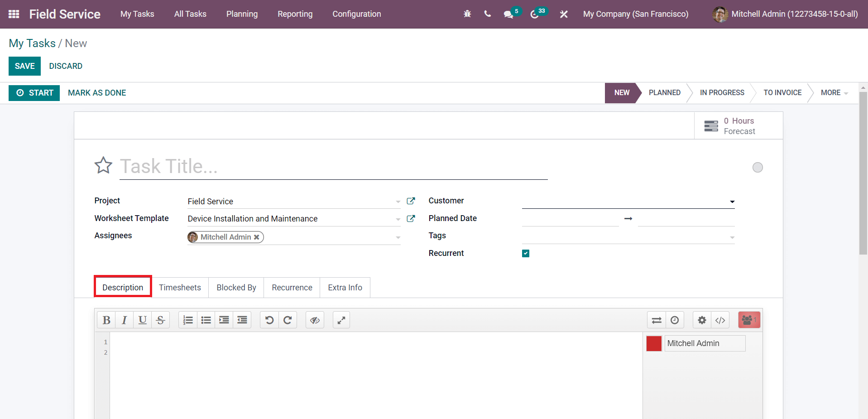
Task: Click the Task Title input field
Action: 333,167
